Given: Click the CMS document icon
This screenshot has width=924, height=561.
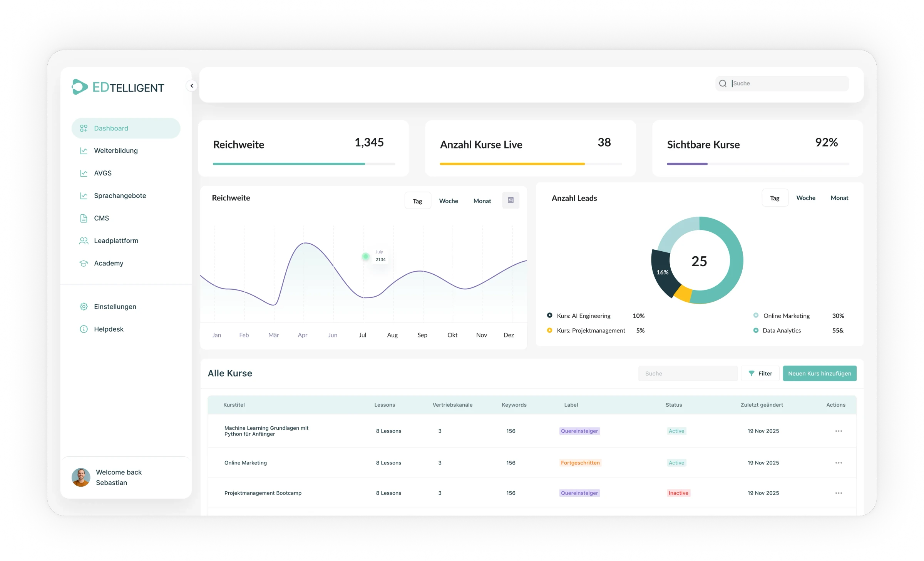Looking at the screenshot, I should pyautogui.click(x=84, y=218).
